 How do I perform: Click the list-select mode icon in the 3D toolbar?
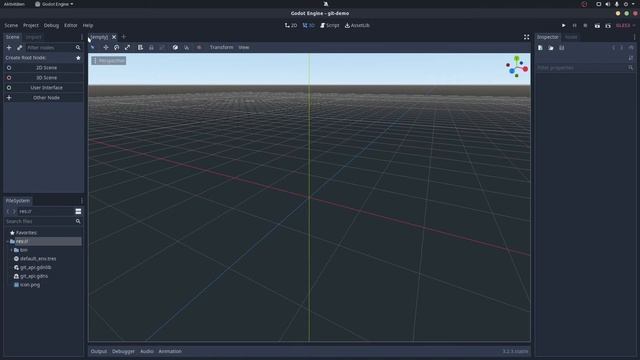coord(140,47)
